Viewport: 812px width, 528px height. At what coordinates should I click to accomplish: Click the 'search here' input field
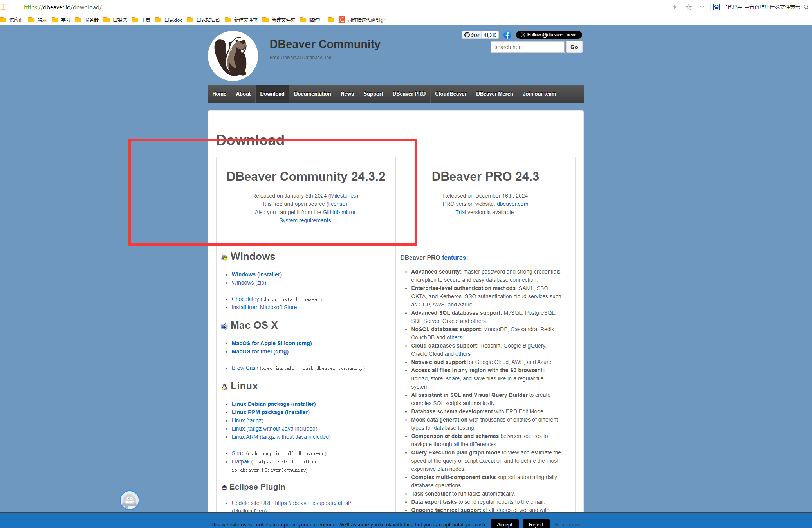coord(527,47)
